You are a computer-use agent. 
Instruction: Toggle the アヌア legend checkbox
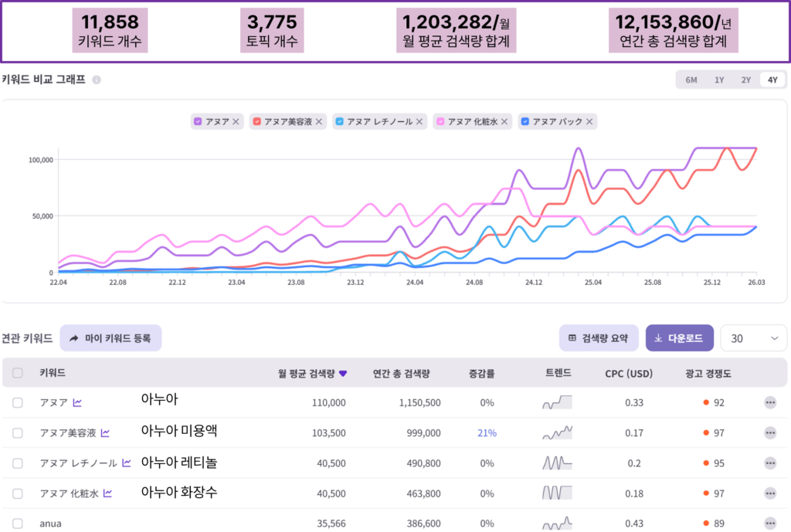coord(198,121)
